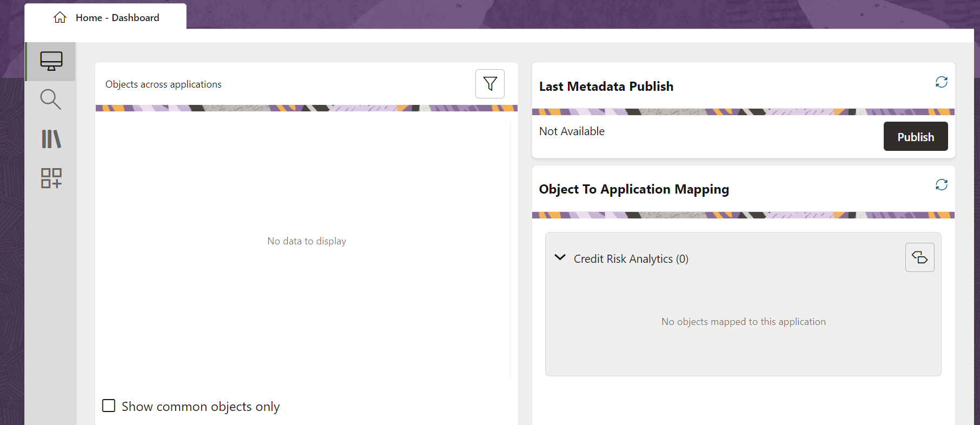Click the add-widget grid icon in the sidebar
The height and width of the screenshot is (425, 980).
(51, 178)
